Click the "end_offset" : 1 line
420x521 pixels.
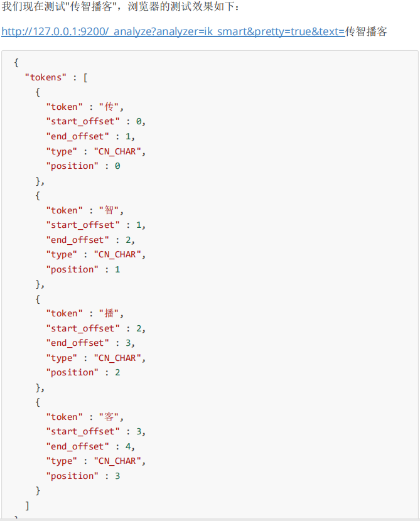pos(90,136)
